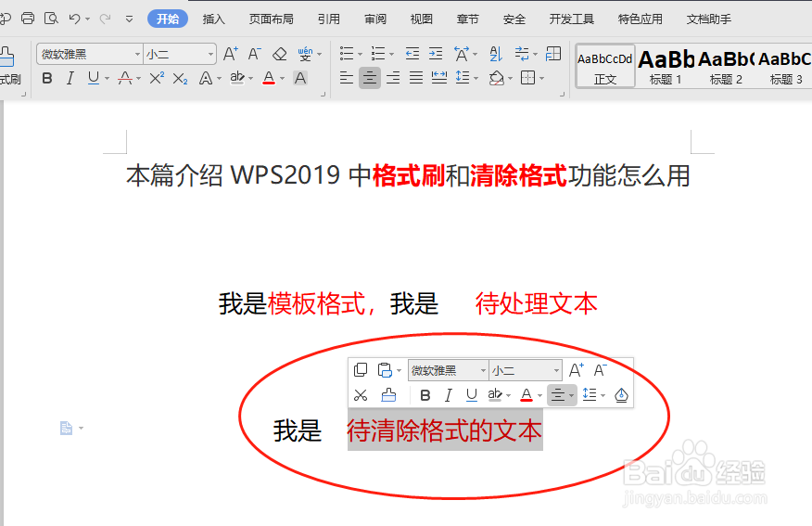Insert numbered list from ribbon
Image resolution: width=812 pixels, height=526 pixels.
[378, 54]
